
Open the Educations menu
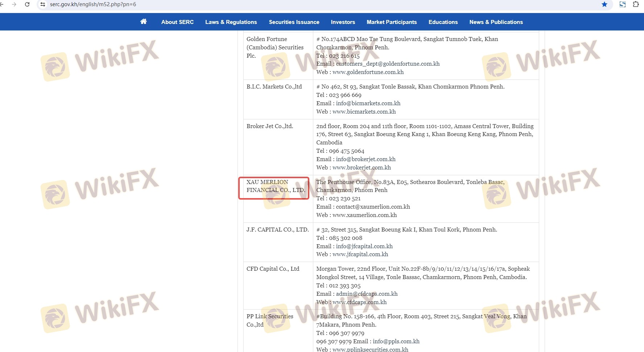pos(443,22)
